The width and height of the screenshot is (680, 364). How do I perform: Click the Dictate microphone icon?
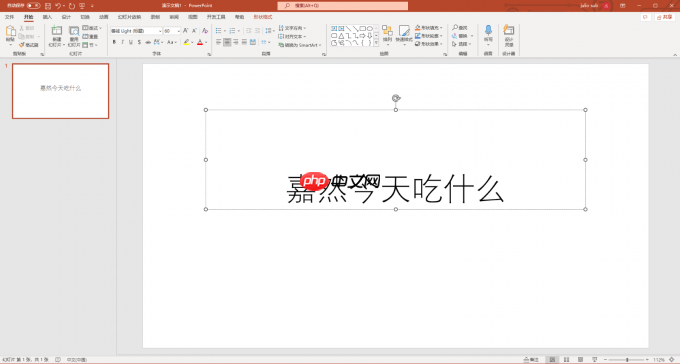(488, 30)
